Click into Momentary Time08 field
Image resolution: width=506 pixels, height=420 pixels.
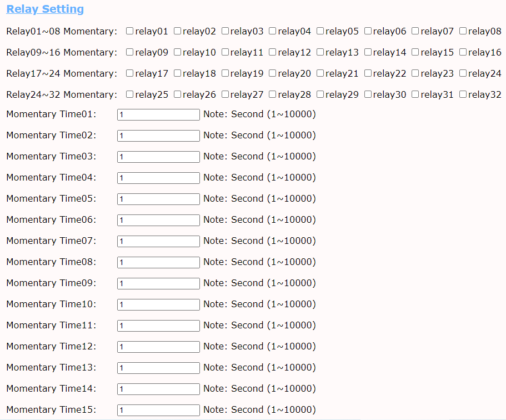(158, 263)
